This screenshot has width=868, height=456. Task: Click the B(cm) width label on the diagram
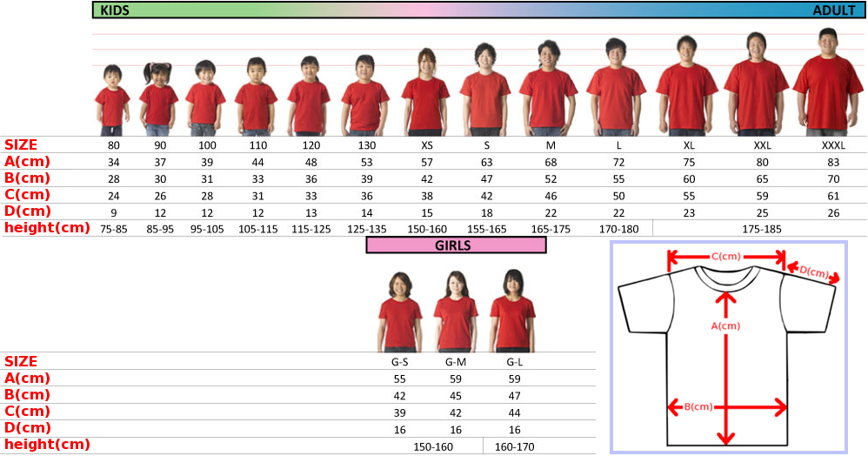click(698, 406)
